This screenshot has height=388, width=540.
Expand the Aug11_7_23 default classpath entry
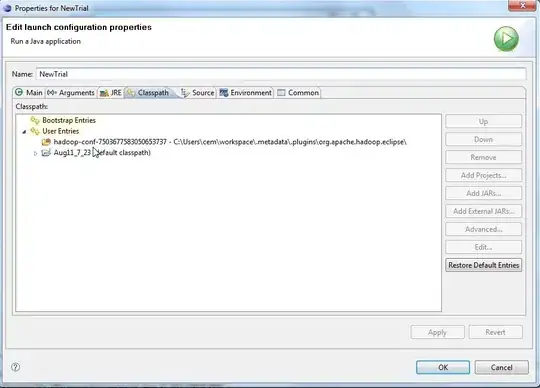tap(35, 153)
